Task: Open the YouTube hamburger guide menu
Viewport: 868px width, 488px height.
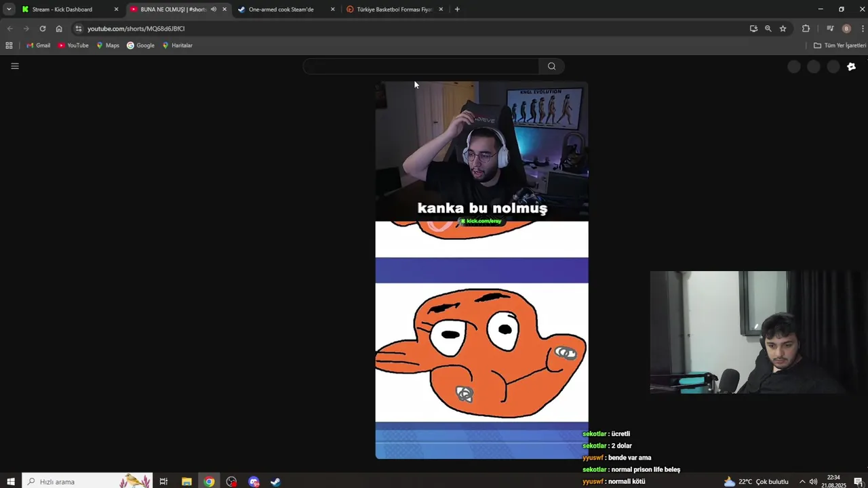Action: (15, 66)
